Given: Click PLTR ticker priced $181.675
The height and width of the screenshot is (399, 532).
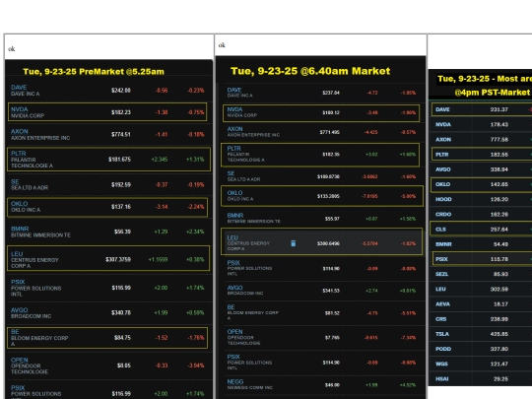Looking at the screenshot, I should click(19, 154).
